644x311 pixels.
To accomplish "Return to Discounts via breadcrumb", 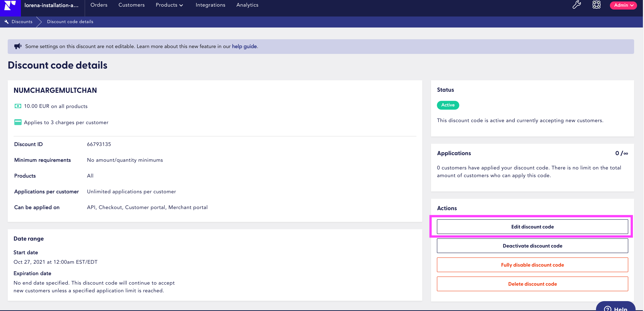I will point(22,22).
